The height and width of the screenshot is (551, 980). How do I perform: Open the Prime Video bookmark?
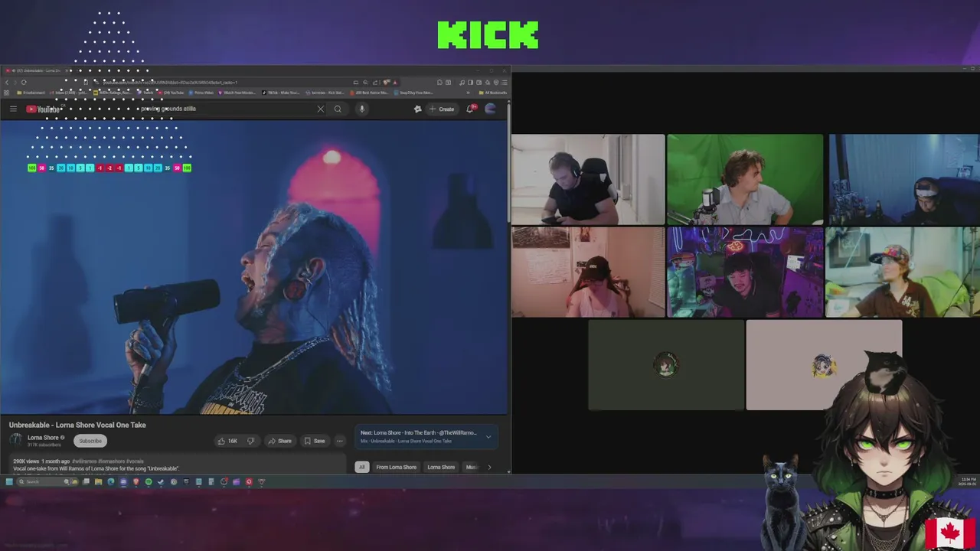tap(201, 93)
